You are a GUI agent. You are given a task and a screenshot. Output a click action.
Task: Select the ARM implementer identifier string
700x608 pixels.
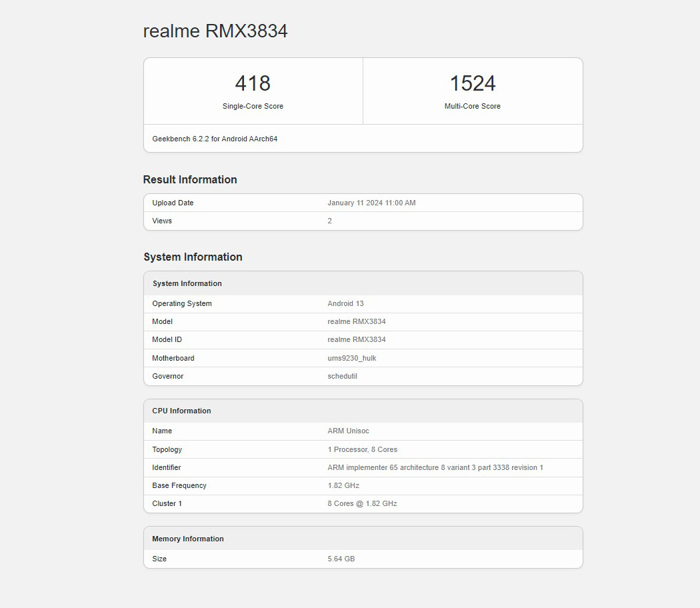[x=435, y=467]
